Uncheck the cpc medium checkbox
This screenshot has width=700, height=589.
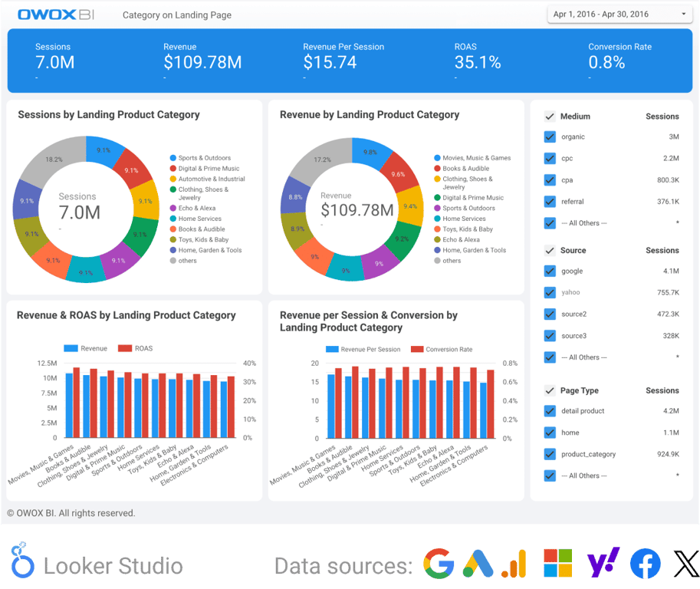pos(550,159)
